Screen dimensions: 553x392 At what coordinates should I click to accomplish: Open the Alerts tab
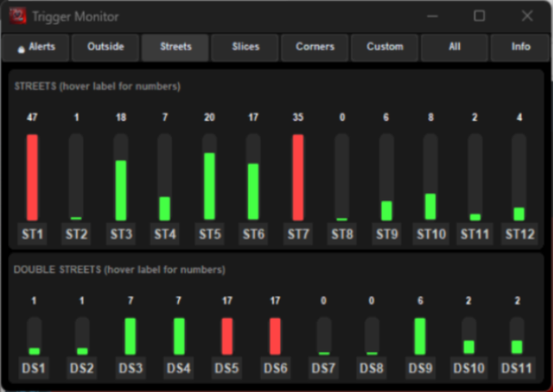pos(35,47)
